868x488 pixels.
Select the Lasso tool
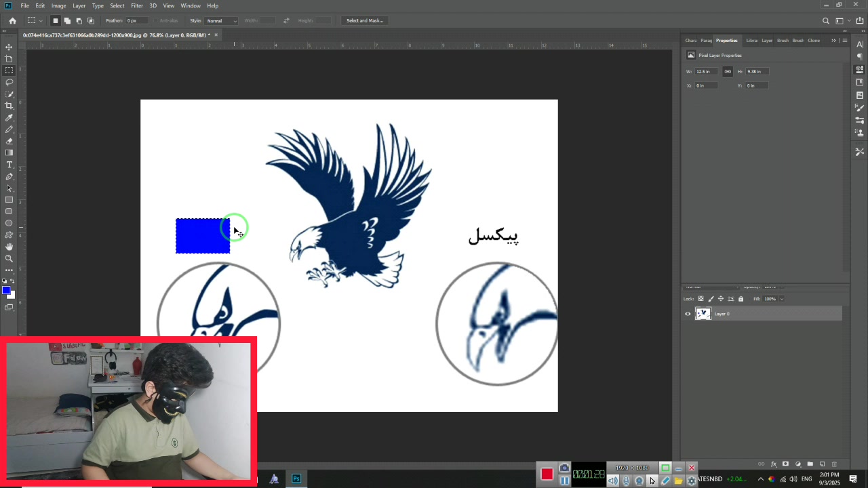9,82
